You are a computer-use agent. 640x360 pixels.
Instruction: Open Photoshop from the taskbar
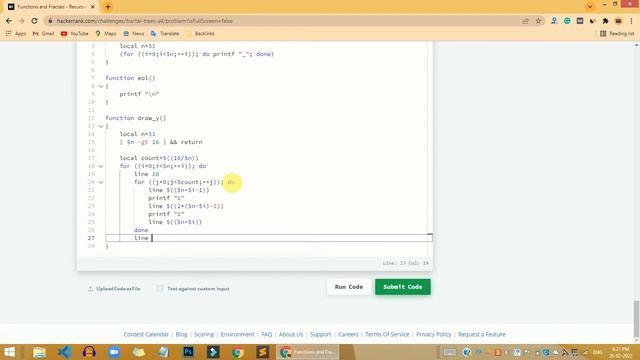[188, 352]
